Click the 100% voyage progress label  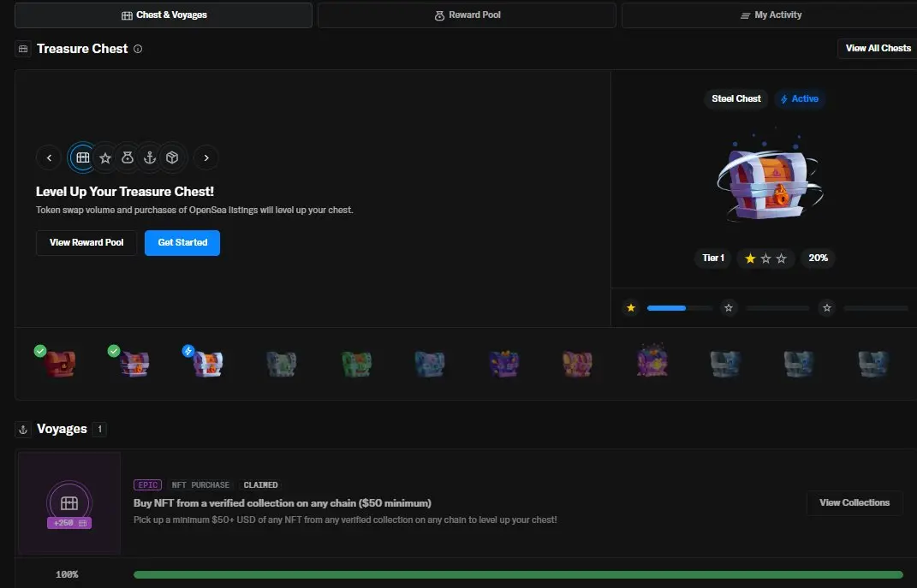pos(67,574)
